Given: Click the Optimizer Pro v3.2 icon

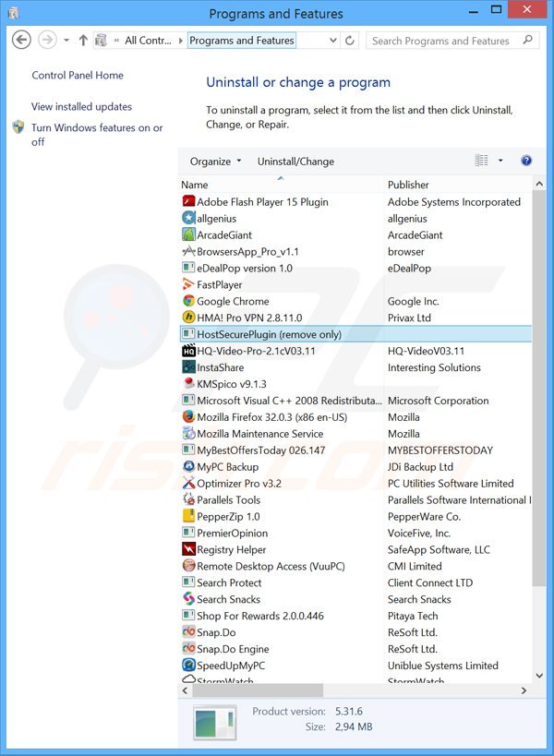Looking at the screenshot, I should [188, 483].
